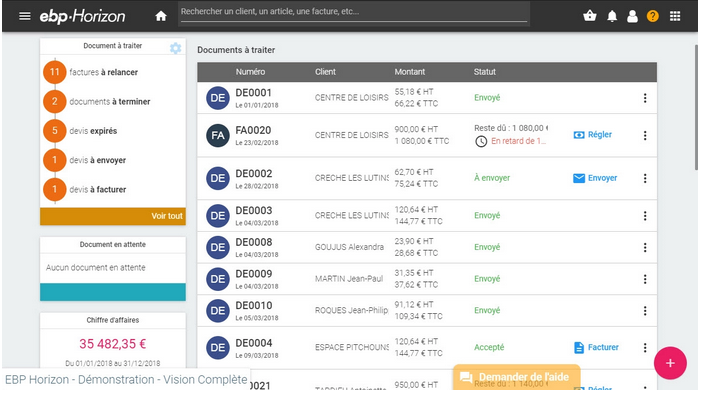704x394 pixels.
Task: Select document number FA0020
Action: 253,131
